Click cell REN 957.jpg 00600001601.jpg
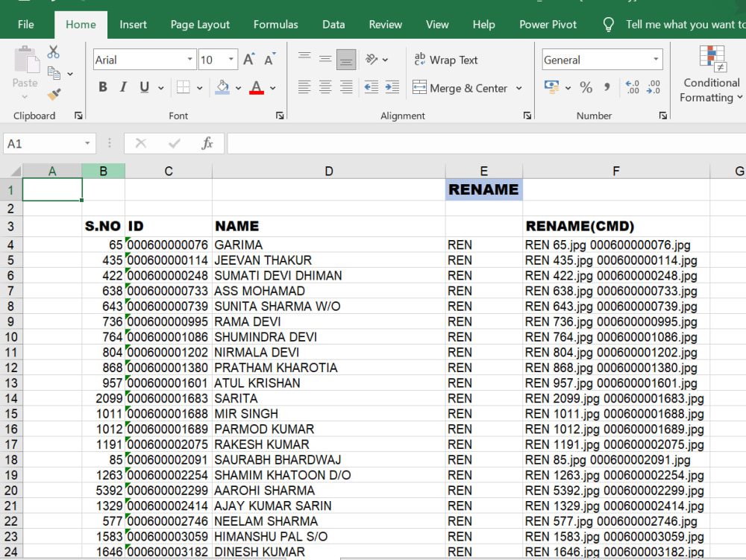Viewport: 746px width, 560px height. pyautogui.click(x=616, y=383)
